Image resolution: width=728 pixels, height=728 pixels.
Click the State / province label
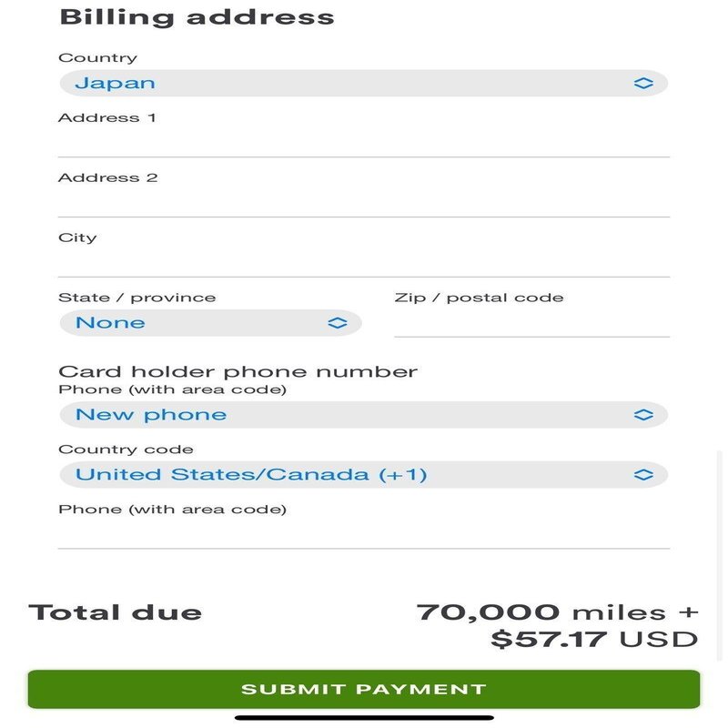tap(136, 298)
